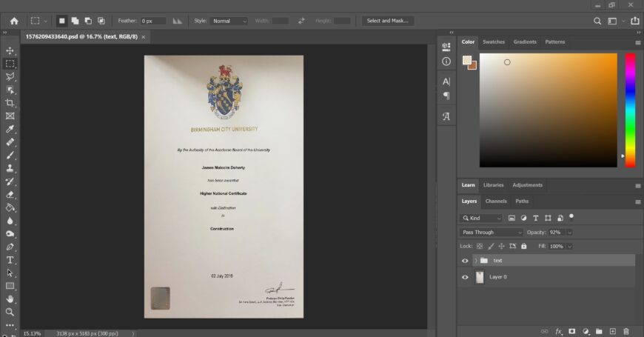Screen dimensions: 644x337
Task: Select the Hand tool
Action: [10, 299]
